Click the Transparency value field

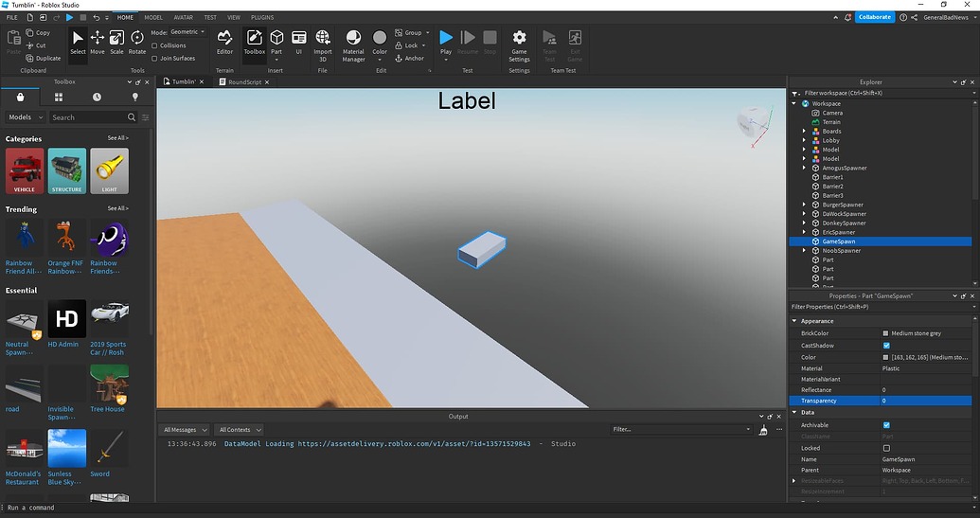[x=926, y=401]
